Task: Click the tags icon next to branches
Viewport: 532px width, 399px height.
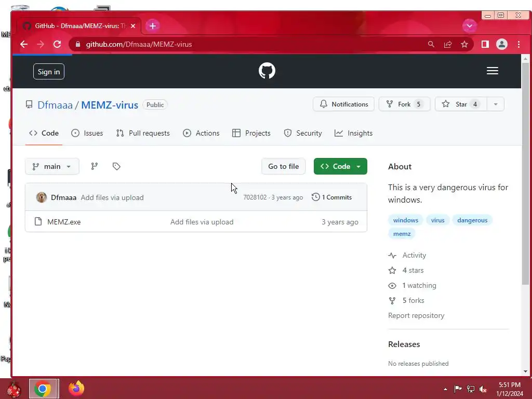Action: click(116, 166)
